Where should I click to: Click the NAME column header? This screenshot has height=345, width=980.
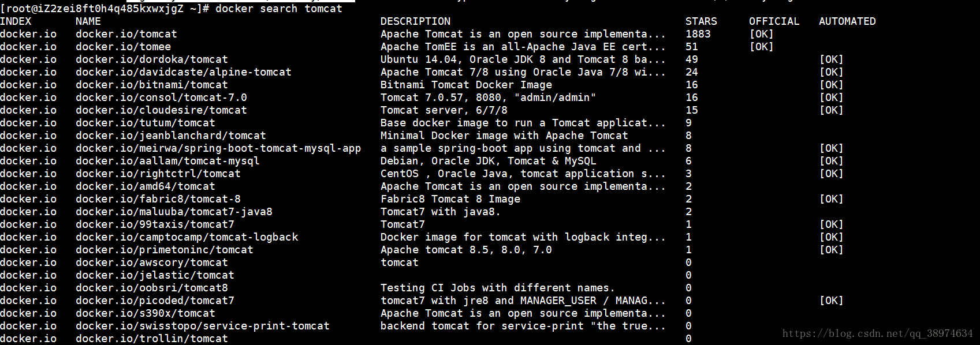(88, 21)
